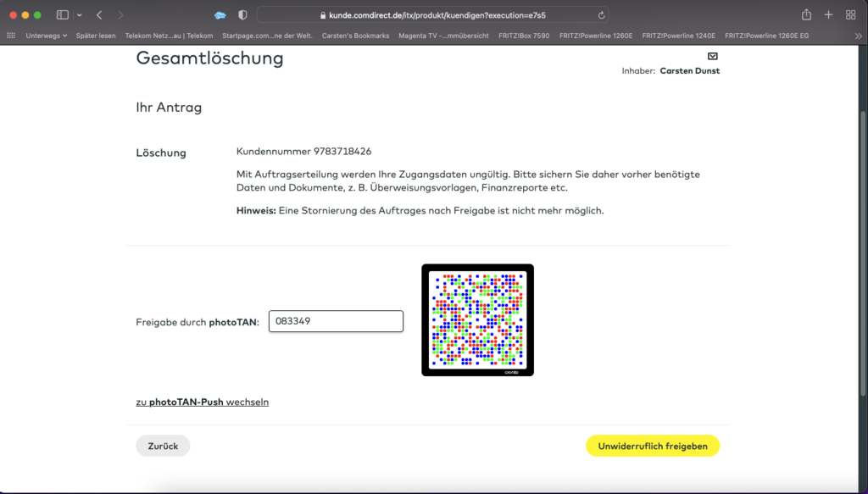Minimize the Safari window with yellow button
The image size is (868, 494).
pos(25,15)
